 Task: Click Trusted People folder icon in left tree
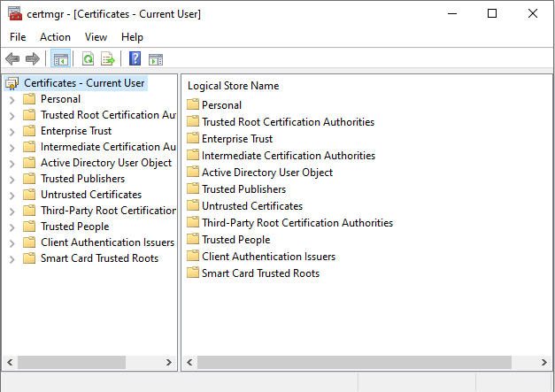pyautogui.click(x=29, y=226)
